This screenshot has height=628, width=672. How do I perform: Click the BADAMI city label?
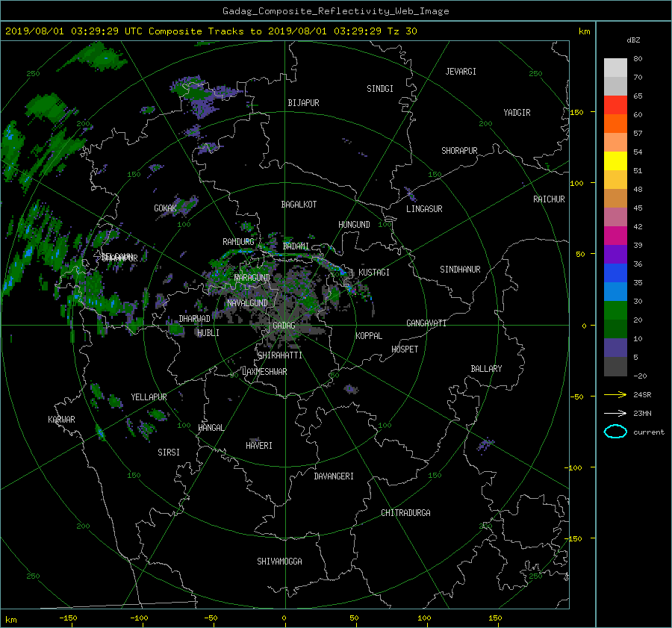296,246
